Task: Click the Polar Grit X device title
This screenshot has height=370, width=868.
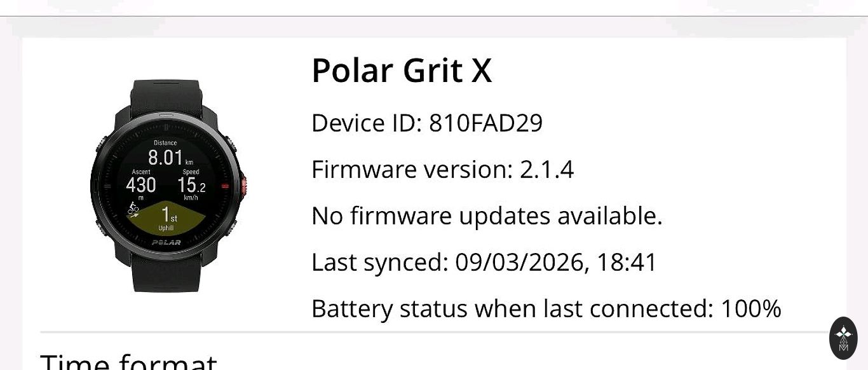Action: (x=402, y=70)
